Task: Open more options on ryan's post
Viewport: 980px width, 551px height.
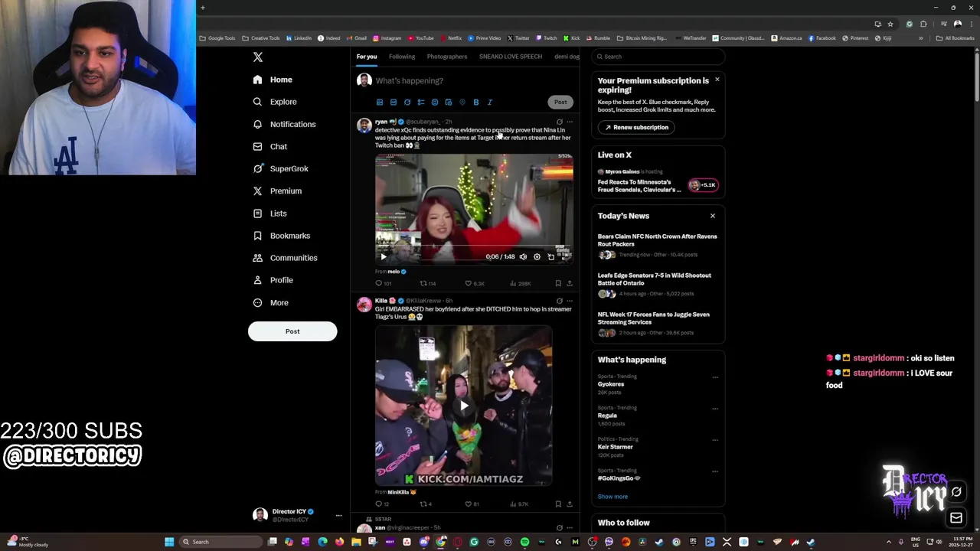Action: (569, 122)
